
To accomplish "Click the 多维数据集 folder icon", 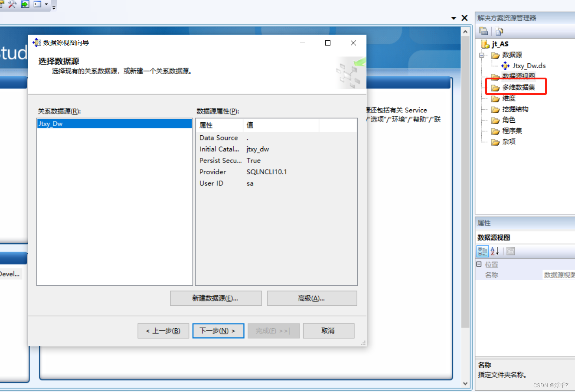I will click(x=495, y=88).
